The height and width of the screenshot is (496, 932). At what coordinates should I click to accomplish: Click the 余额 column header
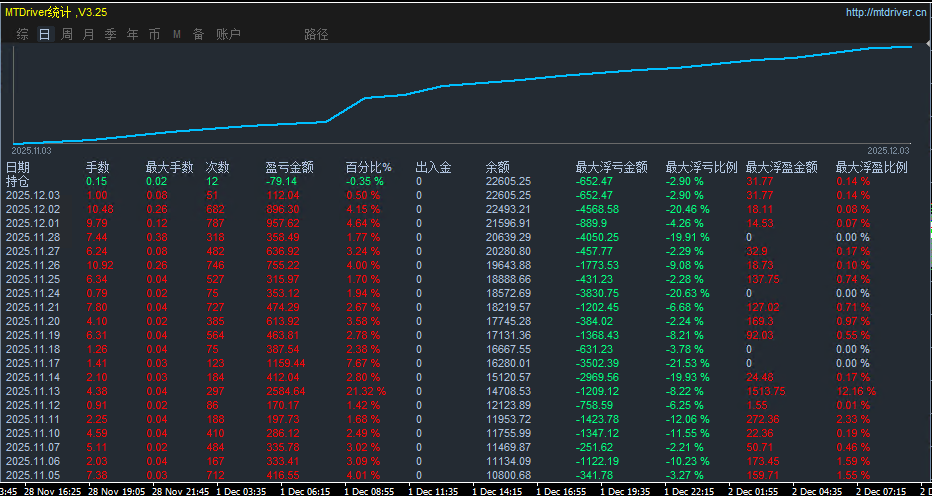pyautogui.click(x=498, y=168)
